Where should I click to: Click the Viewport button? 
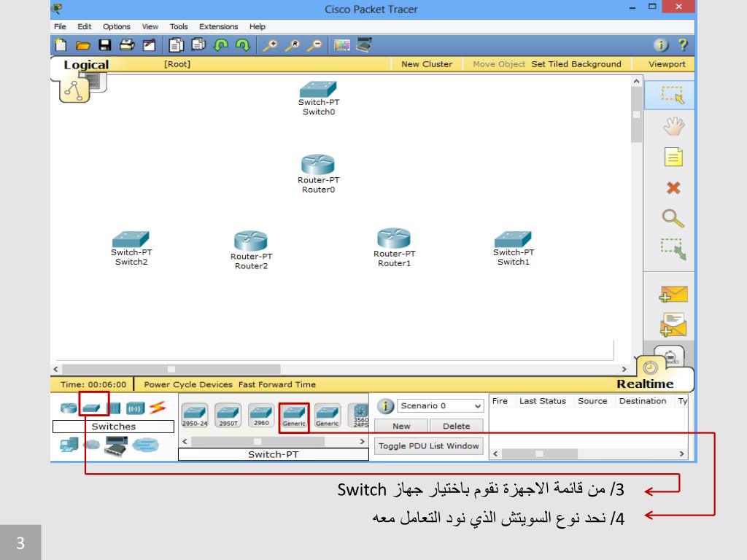(667, 64)
